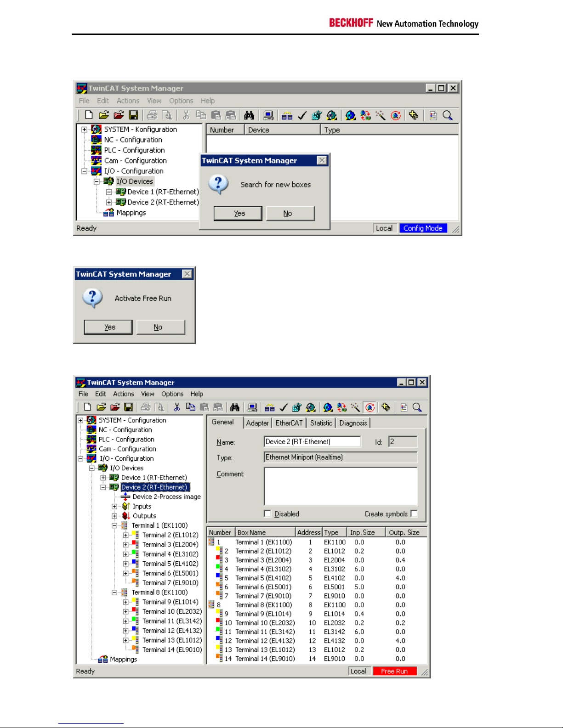Viewport: 563px width, 728px height.
Task: Select Terminal 12 (EL4132) row in box table
Action: 318,641
